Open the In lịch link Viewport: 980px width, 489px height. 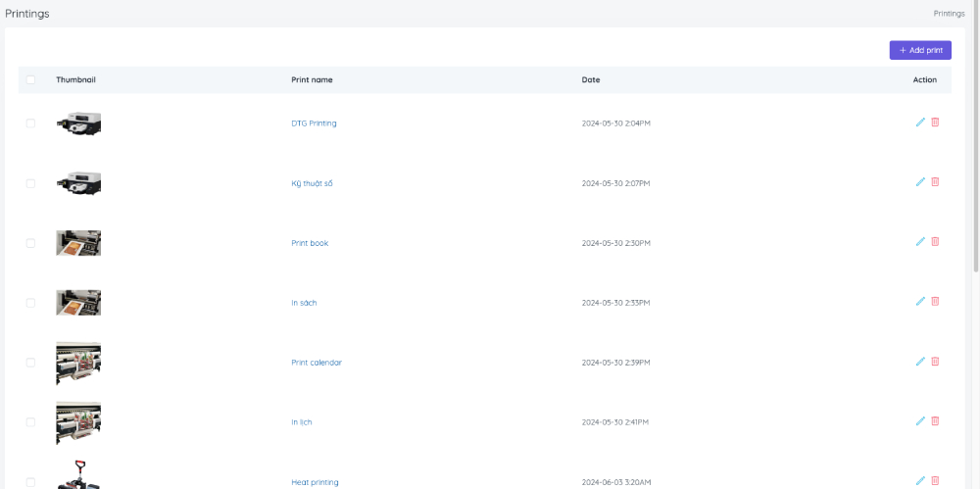click(x=301, y=422)
